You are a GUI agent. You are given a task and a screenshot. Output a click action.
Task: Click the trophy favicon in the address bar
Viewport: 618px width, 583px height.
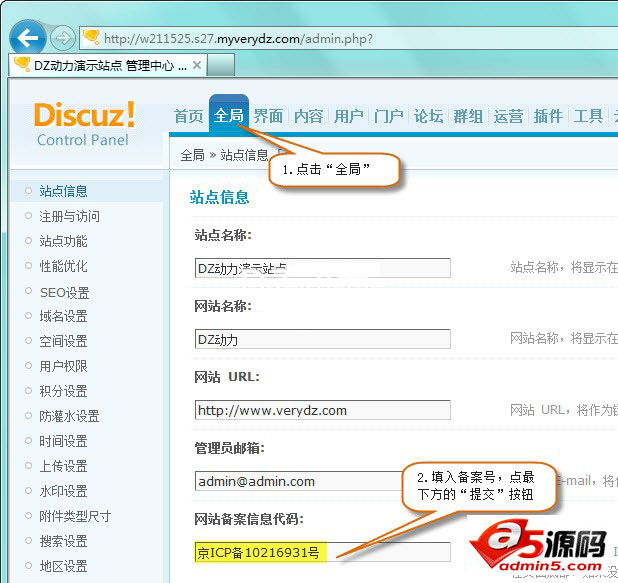91,37
